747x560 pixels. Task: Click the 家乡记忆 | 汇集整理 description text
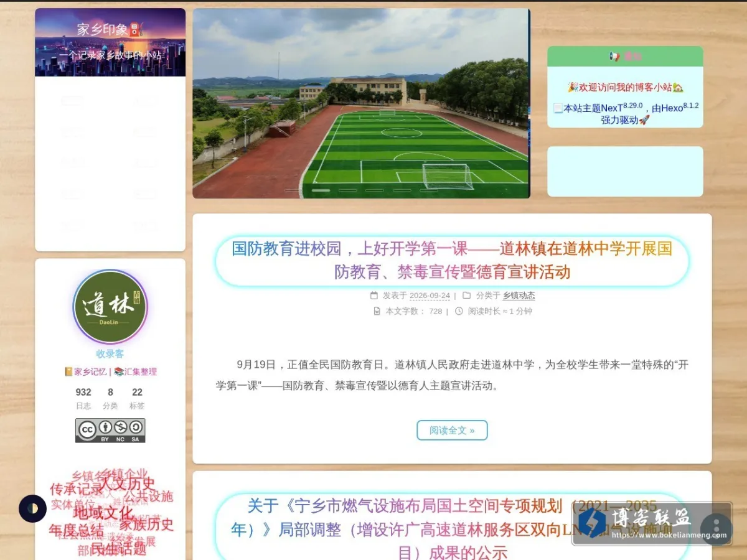tap(110, 372)
